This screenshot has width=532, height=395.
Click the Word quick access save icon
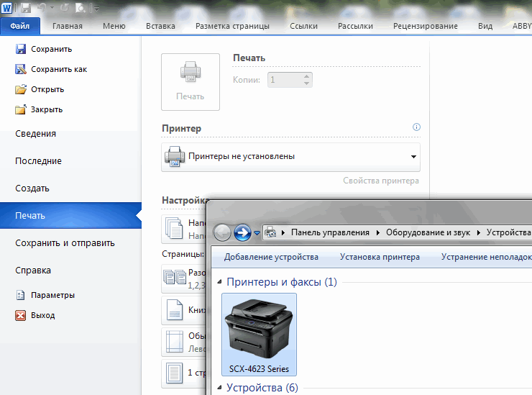(x=27, y=8)
